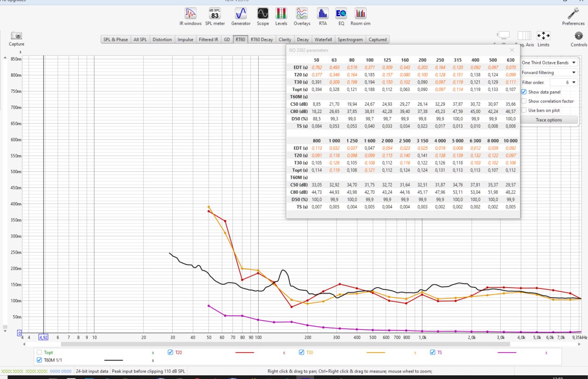Toggle the T20 trace checkbox
The height and width of the screenshot is (379, 588).
click(170, 352)
